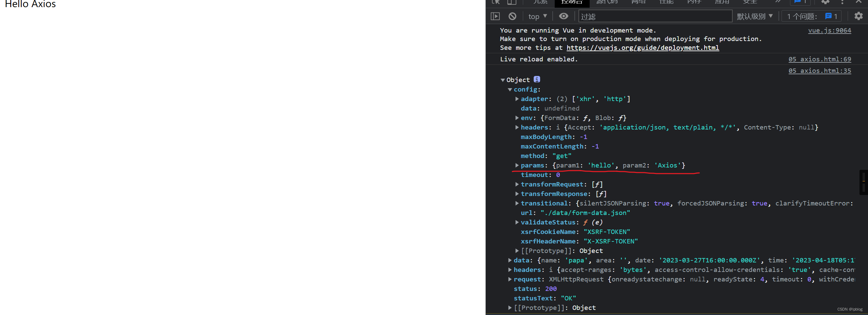Select the inspect element pointer icon
The height and width of the screenshot is (315, 868).
coord(496,2)
